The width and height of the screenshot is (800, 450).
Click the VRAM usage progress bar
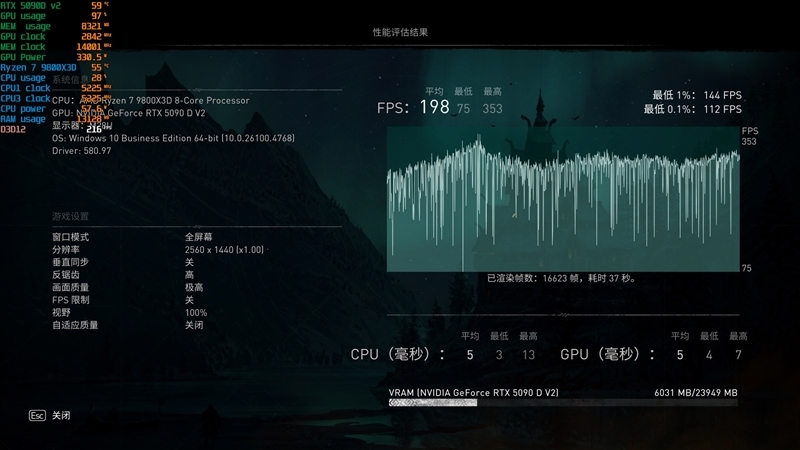(x=563, y=403)
